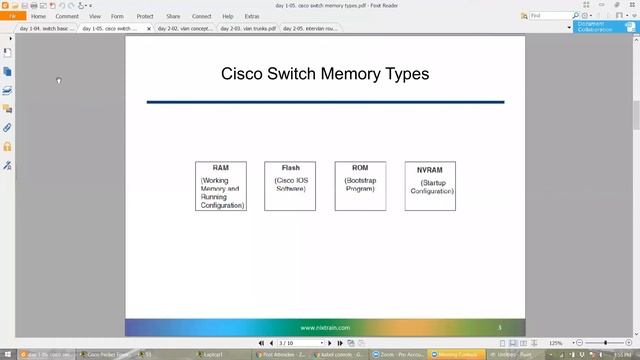Open the File menu
Screen dimensions: 640x360
pyautogui.click(x=13, y=16)
